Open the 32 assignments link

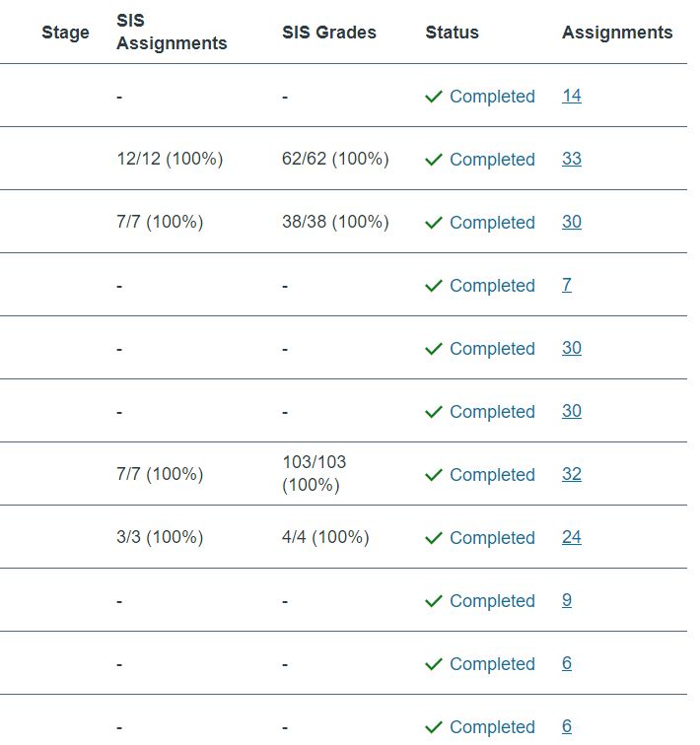coord(572,475)
